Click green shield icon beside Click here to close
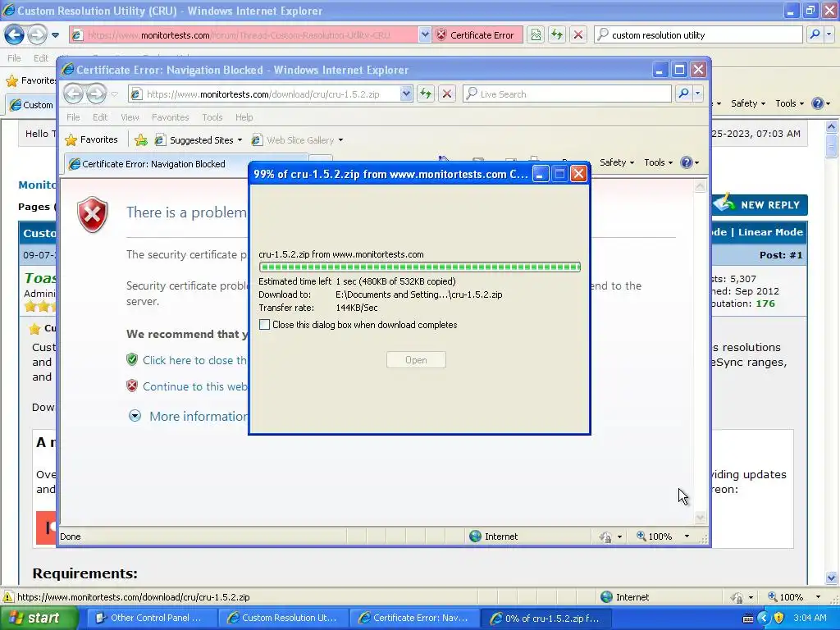The image size is (840, 630). pyautogui.click(x=132, y=359)
